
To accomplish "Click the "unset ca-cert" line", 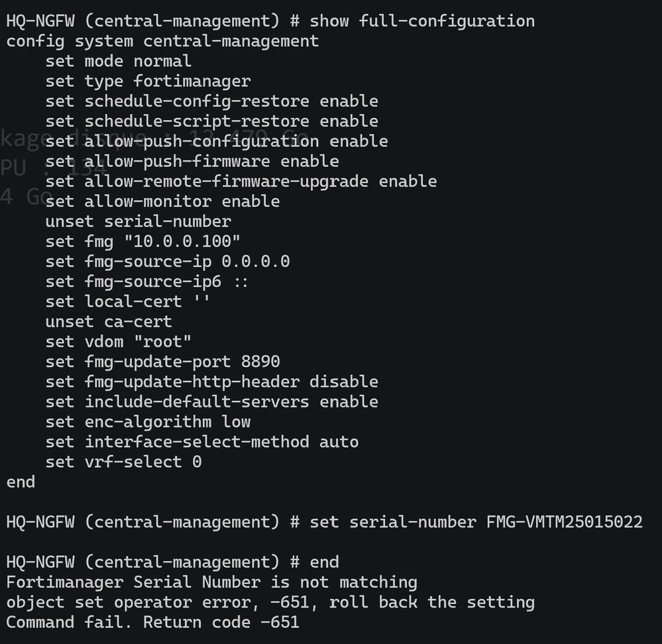I will 109,321.
